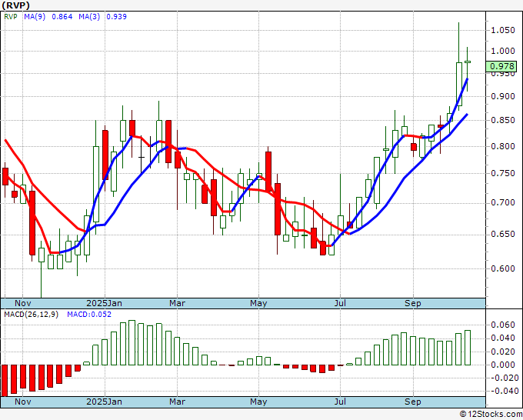Click the green 0.978 current price tag
The image size is (523, 420).
coord(501,67)
